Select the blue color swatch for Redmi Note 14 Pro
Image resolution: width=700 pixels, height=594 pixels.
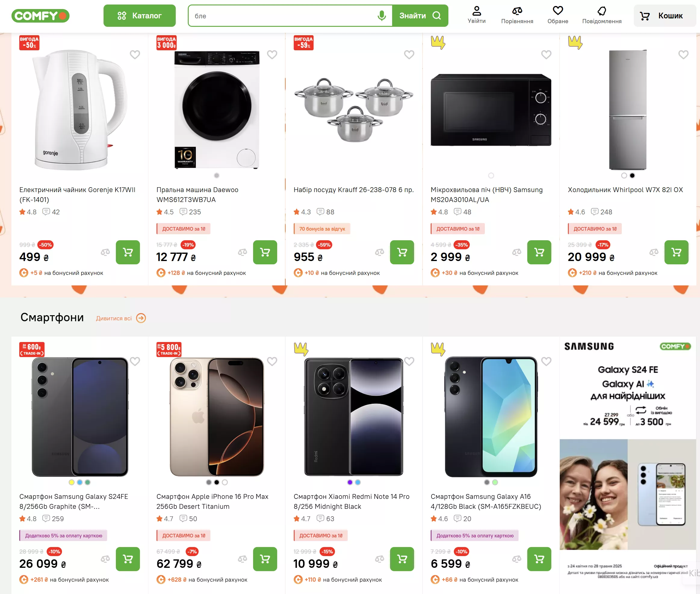[358, 482]
